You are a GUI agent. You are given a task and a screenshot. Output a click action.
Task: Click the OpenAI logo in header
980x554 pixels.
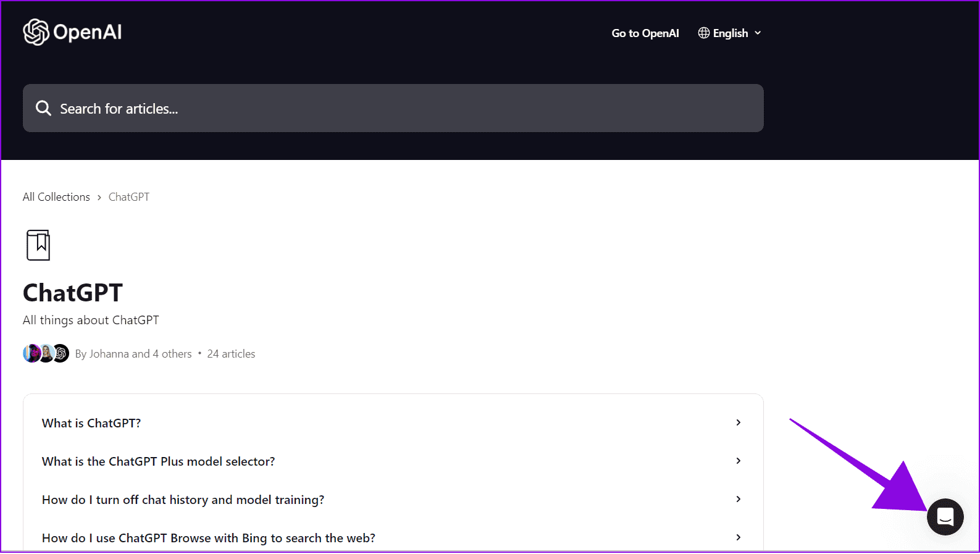coord(72,32)
